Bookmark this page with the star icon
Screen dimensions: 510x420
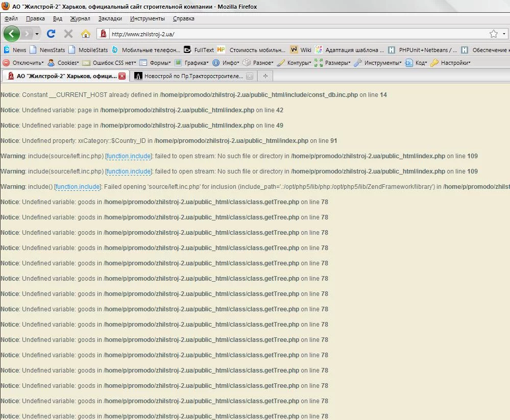pos(493,34)
